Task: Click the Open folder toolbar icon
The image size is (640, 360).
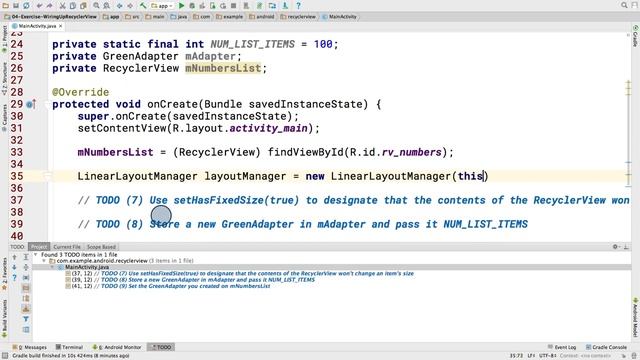Action: 5,6
